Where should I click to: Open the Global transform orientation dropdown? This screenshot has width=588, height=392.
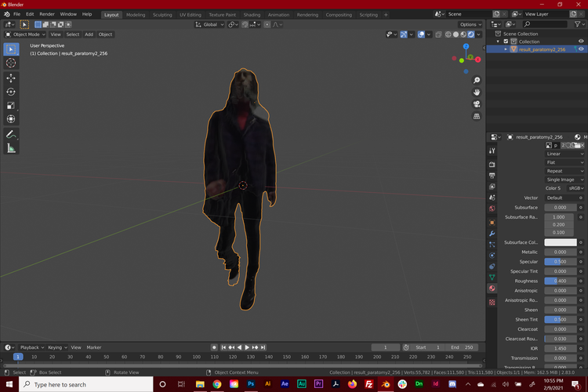(210, 24)
